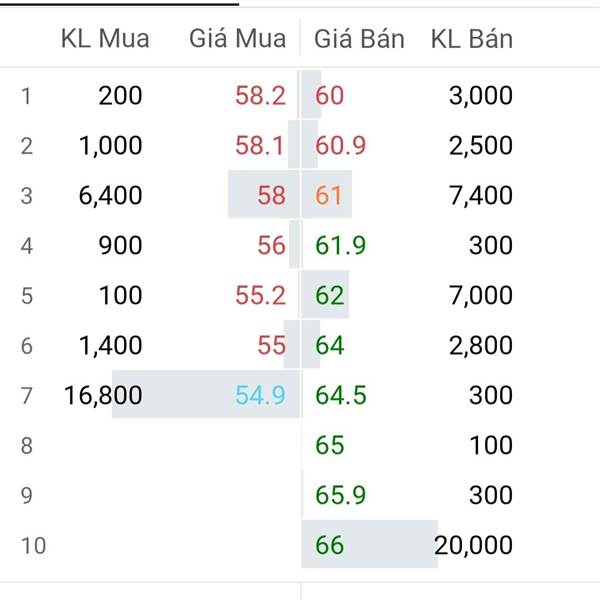Image resolution: width=600 pixels, height=600 pixels.
Task: Select sell price 66 in row 10
Action: 329,545
